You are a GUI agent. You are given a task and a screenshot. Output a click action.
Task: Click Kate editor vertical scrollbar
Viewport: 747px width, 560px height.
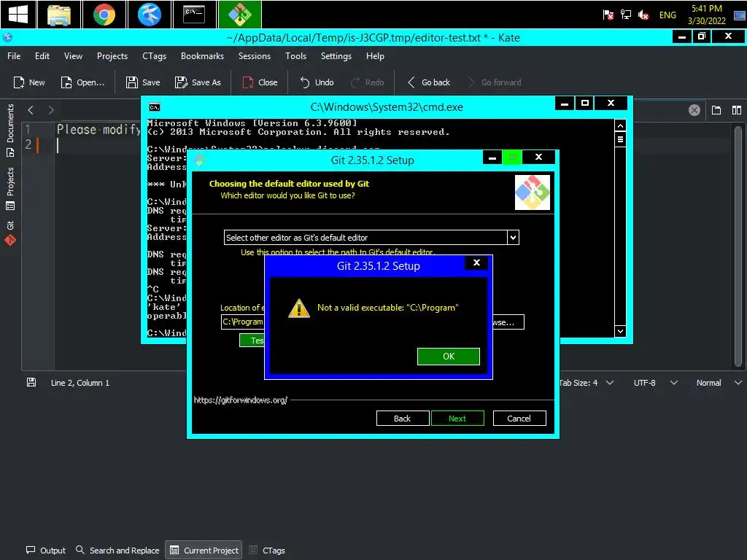[738, 246]
